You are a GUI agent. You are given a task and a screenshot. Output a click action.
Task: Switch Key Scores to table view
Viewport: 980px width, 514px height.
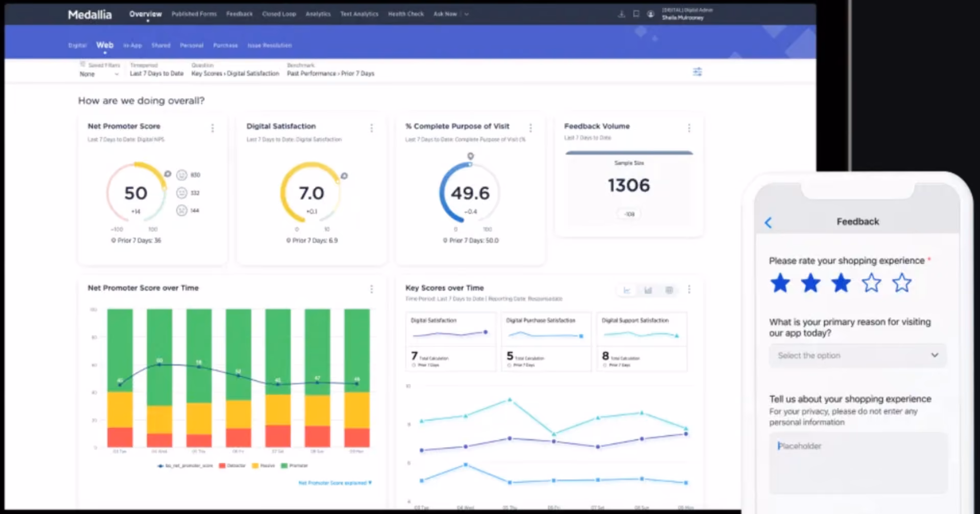(x=669, y=290)
